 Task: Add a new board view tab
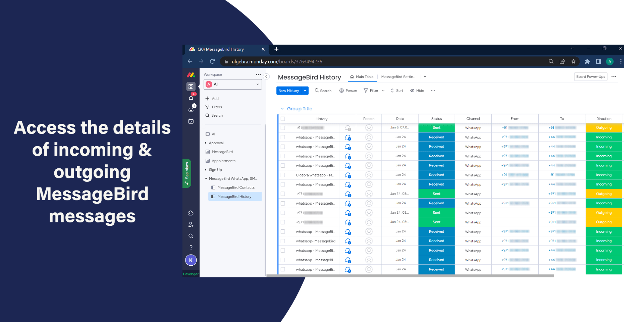(425, 76)
